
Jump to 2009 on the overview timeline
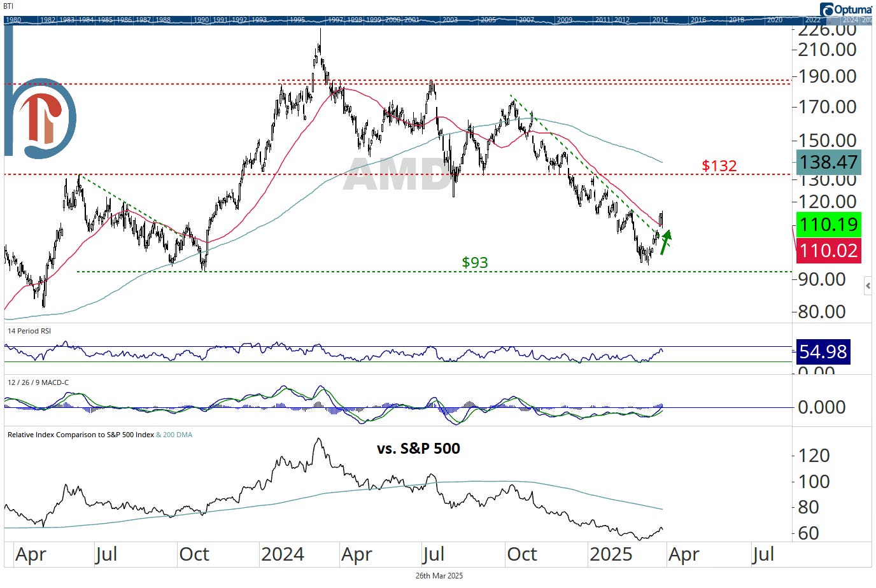click(x=564, y=20)
